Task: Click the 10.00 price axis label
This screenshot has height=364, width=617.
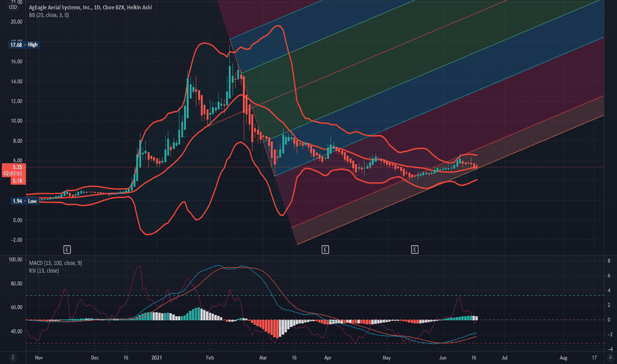Action: 17,121
